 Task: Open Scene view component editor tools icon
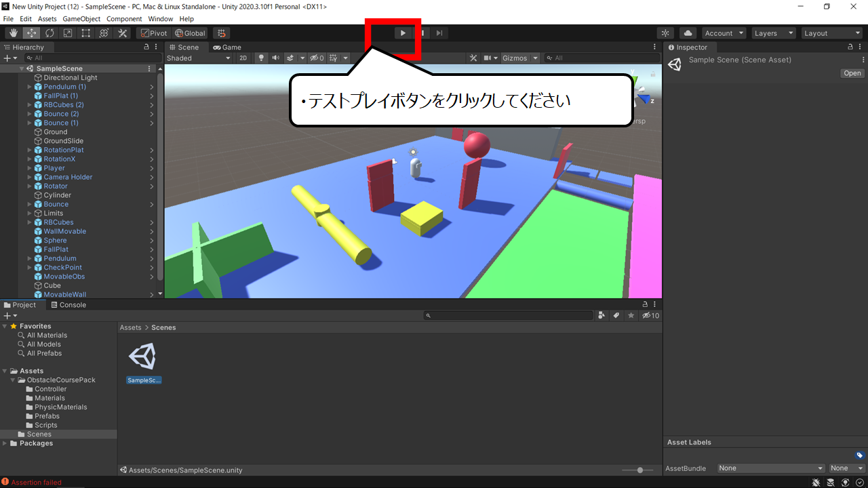click(475, 58)
